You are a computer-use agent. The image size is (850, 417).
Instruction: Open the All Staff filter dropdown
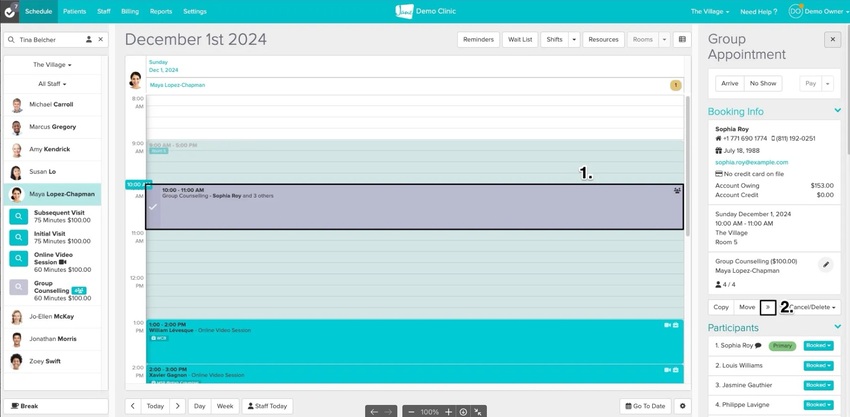click(x=52, y=84)
